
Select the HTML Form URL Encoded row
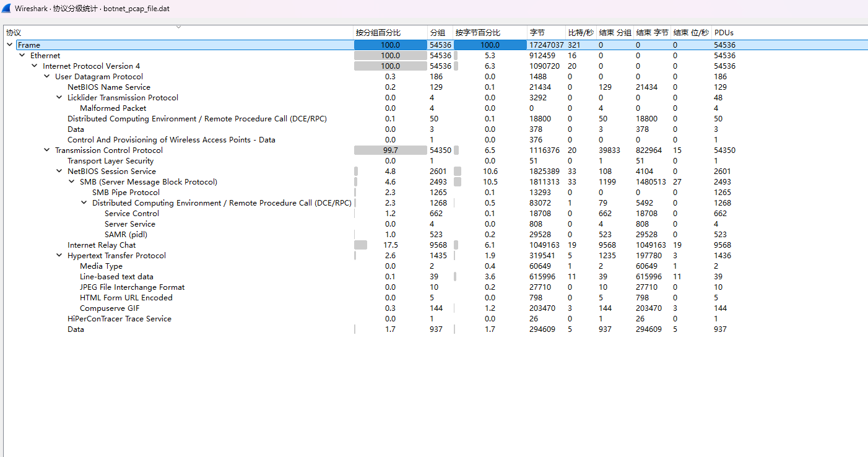[x=435, y=298]
